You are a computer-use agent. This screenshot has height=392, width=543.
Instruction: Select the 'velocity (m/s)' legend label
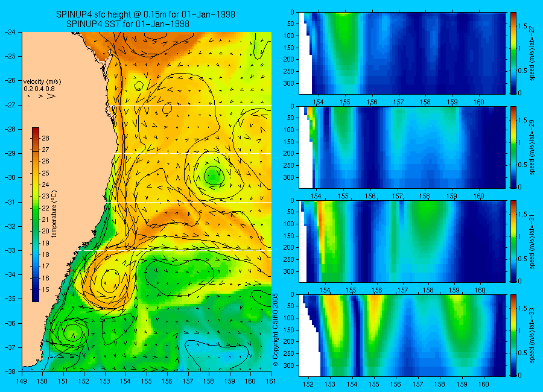tap(42, 82)
